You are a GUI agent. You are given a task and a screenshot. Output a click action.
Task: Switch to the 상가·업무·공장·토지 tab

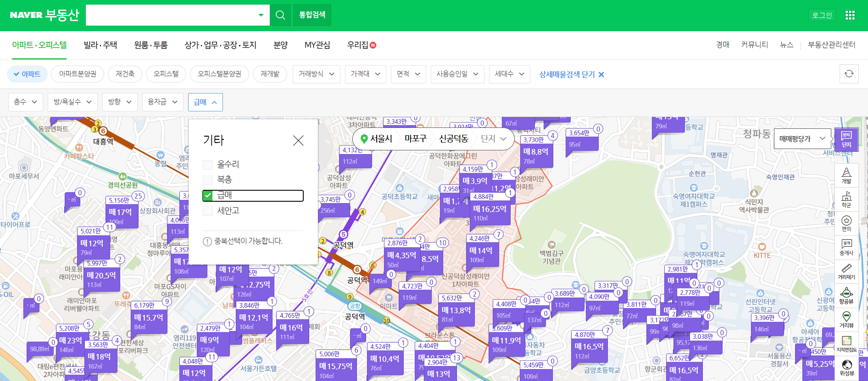220,45
